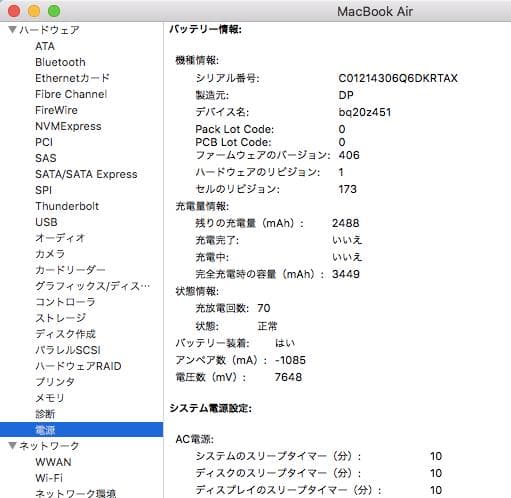Click the 状態情報 section label
Image resolution: width=511 pixels, height=498 pixels.
click(x=197, y=291)
